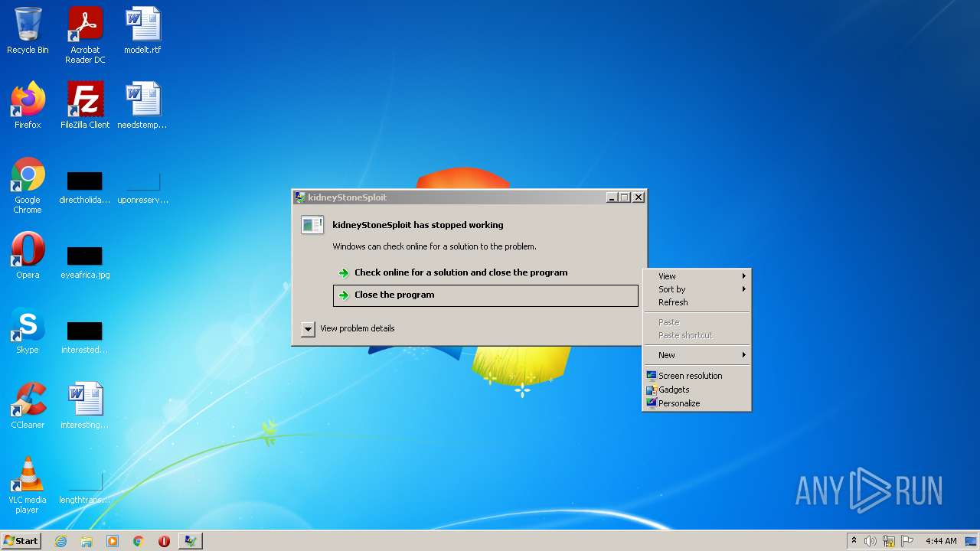Image resolution: width=980 pixels, height=551 pixels.
Task: Close the kidneyStoneSploit error dialog
Action: 639,197
